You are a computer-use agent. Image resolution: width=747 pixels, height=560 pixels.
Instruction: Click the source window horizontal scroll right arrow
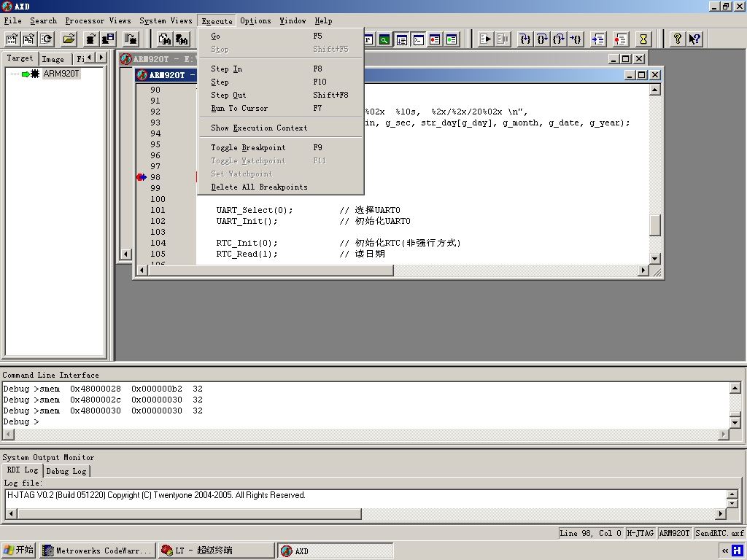(643, 270)
